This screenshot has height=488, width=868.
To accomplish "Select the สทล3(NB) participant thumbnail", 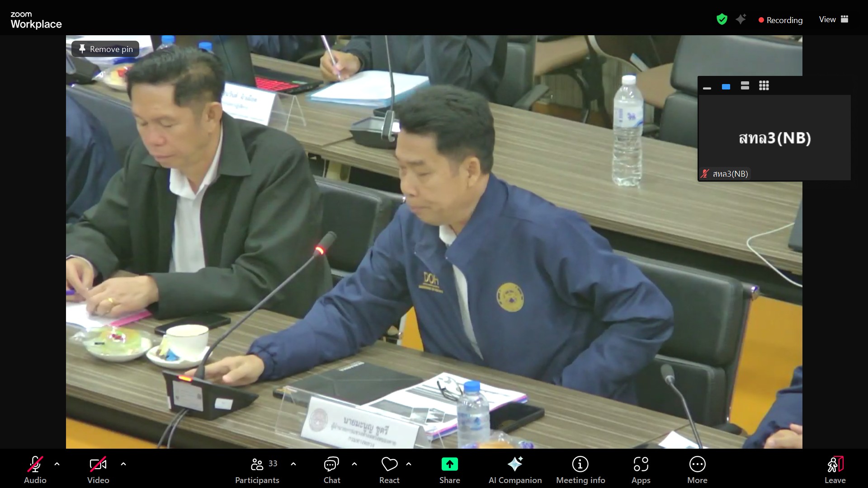I will [x=774, y=138].
